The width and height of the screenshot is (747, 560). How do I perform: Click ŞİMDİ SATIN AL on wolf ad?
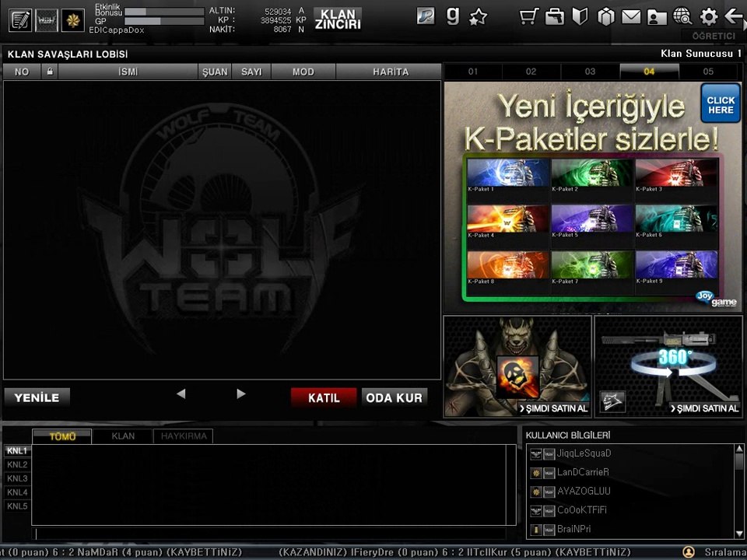click(x=554, y=408)
